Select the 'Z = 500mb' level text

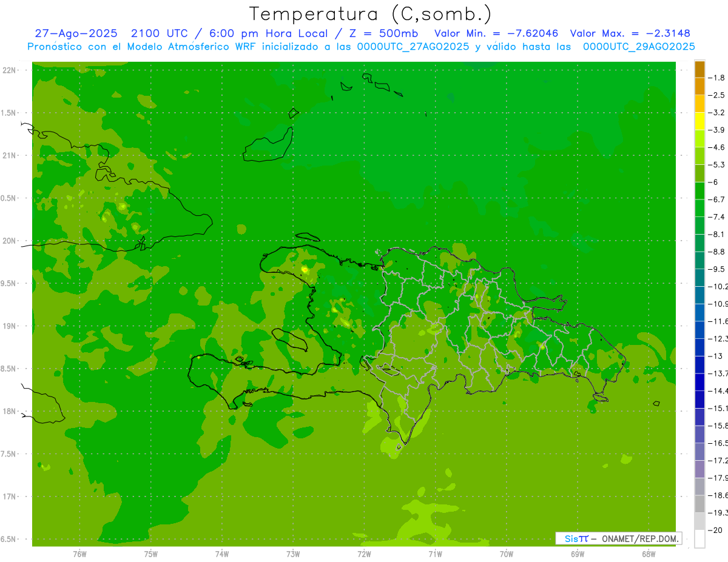pyautogui.click(x=383, y=34)
